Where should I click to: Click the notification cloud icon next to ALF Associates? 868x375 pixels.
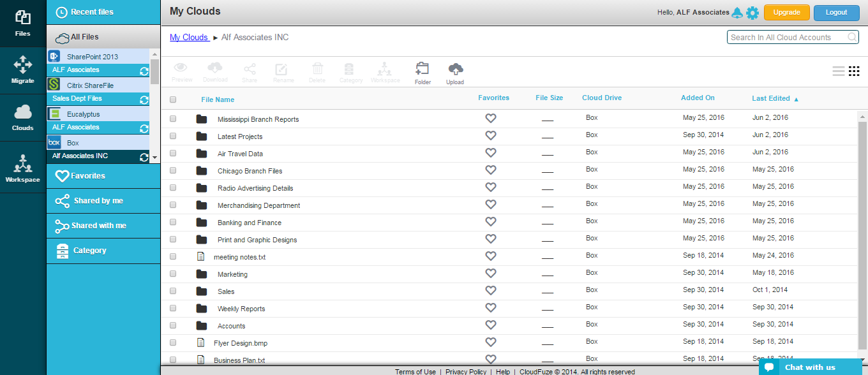click(x=738, y=12)
